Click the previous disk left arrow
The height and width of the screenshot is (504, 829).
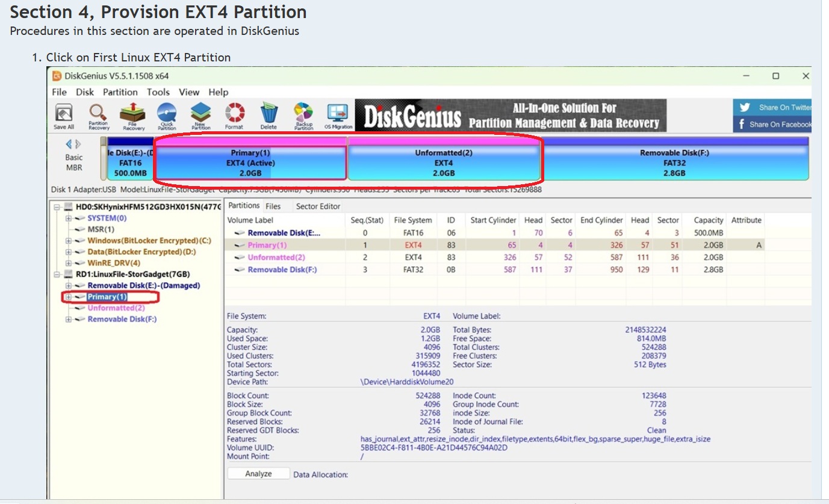[x=69, y=145]
